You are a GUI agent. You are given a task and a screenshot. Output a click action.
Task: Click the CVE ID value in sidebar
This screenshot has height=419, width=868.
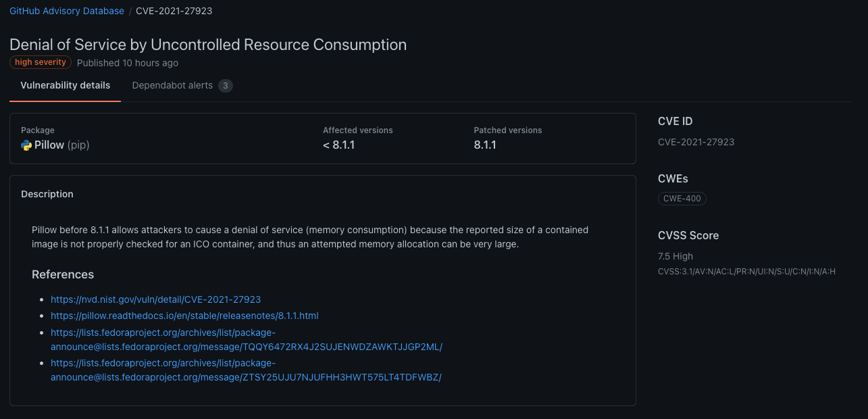(696, 142)
